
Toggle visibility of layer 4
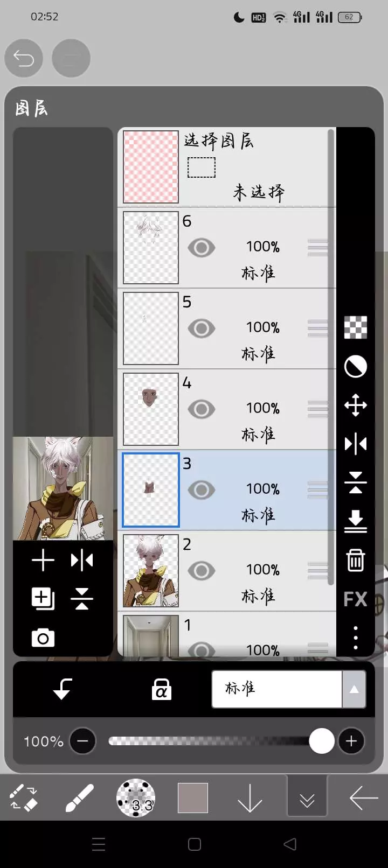click(202, 409)
